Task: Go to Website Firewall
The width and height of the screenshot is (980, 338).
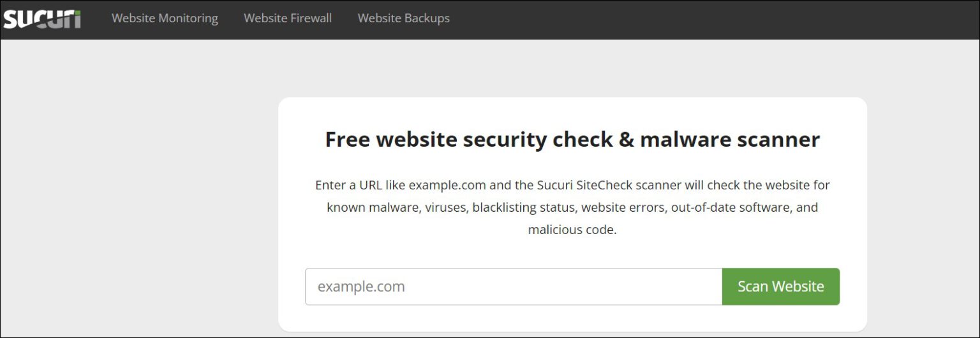Action: click(x=288, y=18)
